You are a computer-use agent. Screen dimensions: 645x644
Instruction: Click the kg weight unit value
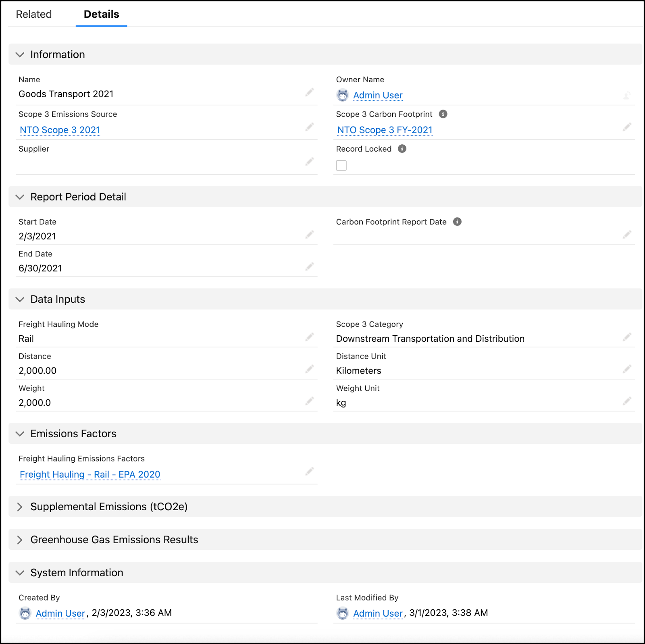(x=341, y=403)
